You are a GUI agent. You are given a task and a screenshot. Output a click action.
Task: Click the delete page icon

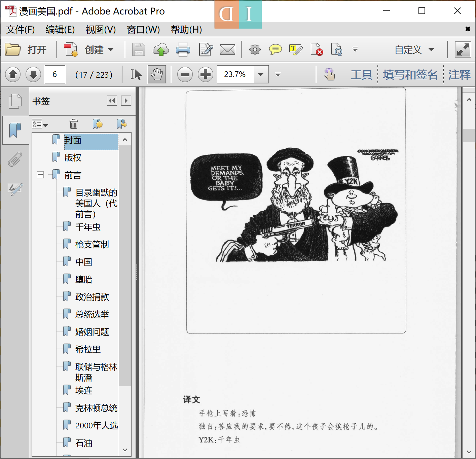pyautogui.click(x=317, y=50)
